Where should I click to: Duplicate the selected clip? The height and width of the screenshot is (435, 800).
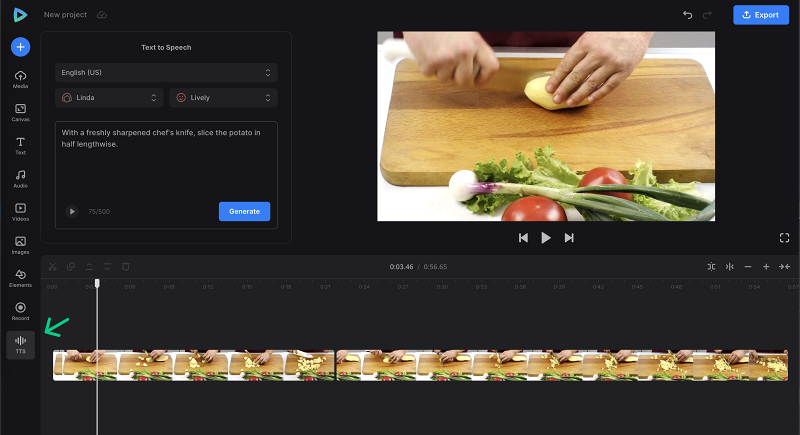[x=71, y=266]
